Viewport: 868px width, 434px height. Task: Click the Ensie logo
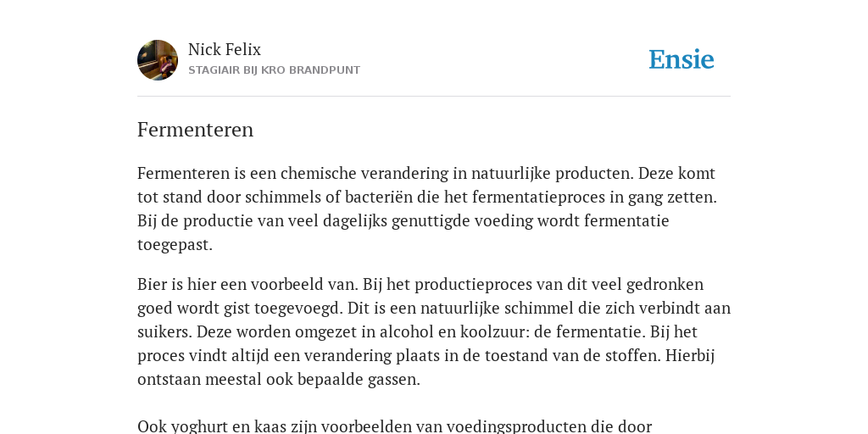[682, 59]
